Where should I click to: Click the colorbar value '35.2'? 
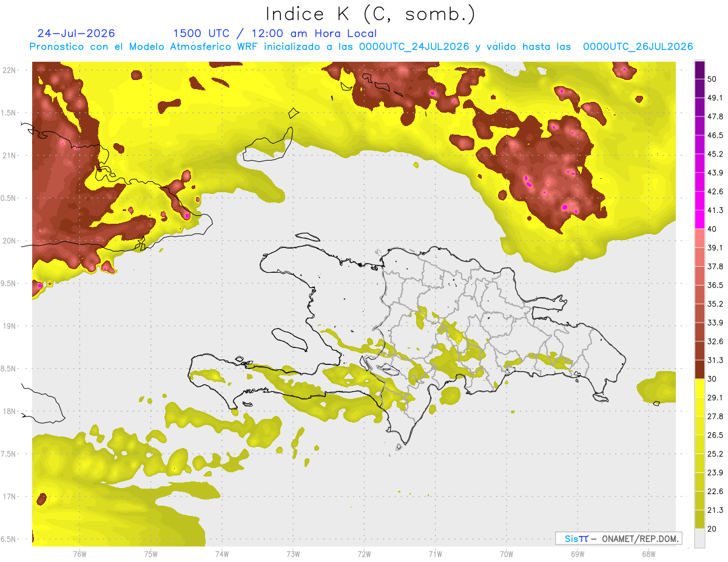tap(715, 304)
